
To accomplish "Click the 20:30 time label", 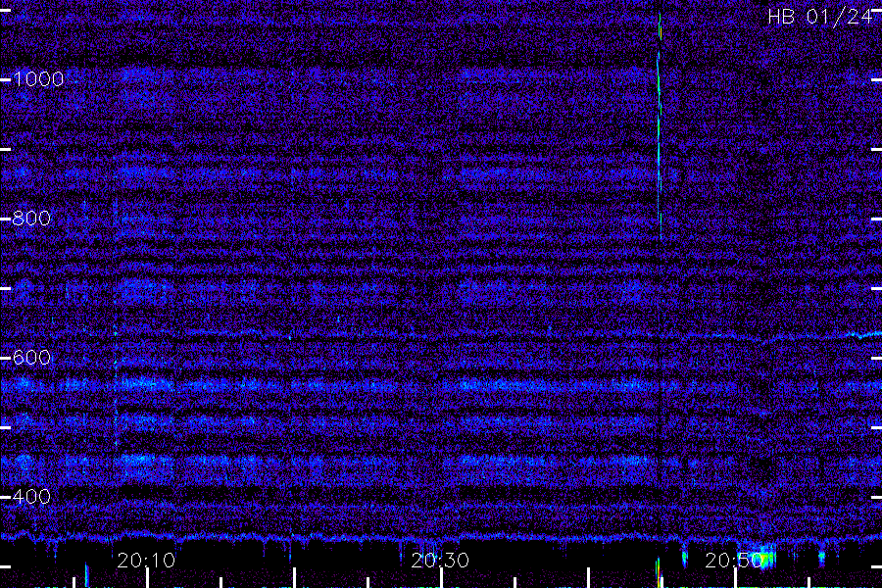I will tap(440, 561).
